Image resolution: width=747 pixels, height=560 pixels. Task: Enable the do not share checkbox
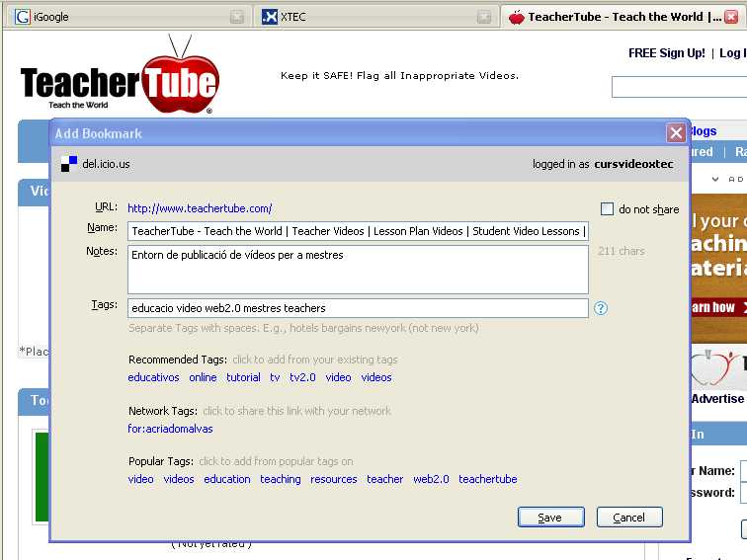pyautogui.click(x=607, y=208)
